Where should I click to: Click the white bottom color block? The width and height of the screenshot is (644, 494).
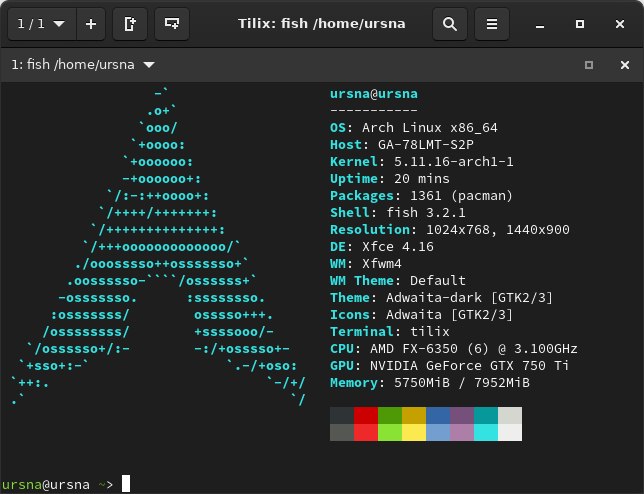pos(510,432)
